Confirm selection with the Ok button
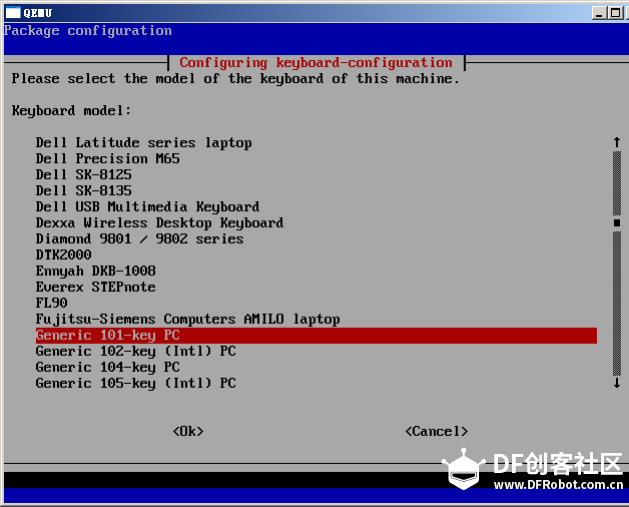Screen dimensions: 629x507 (x=188, y=432)
